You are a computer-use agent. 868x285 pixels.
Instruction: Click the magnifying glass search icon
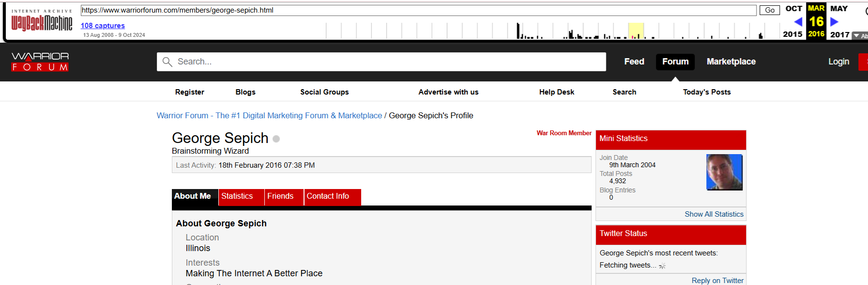(x=168, y=62)
